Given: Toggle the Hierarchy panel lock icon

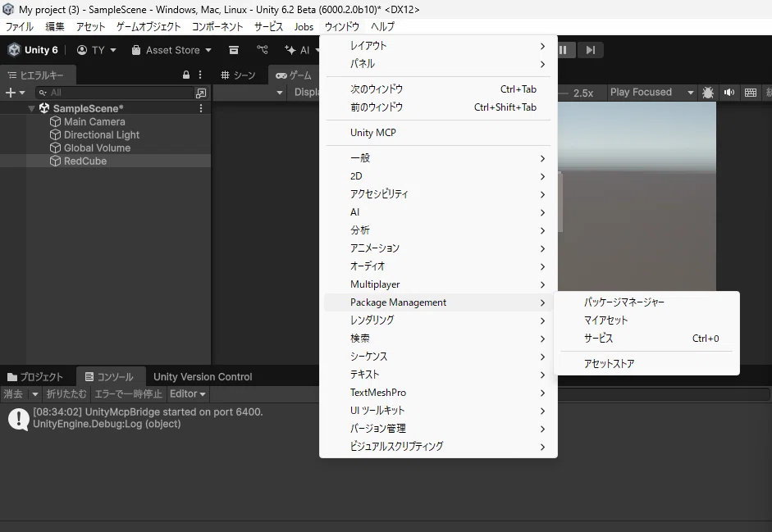Looking at the screenshot, I should [186, 75].
